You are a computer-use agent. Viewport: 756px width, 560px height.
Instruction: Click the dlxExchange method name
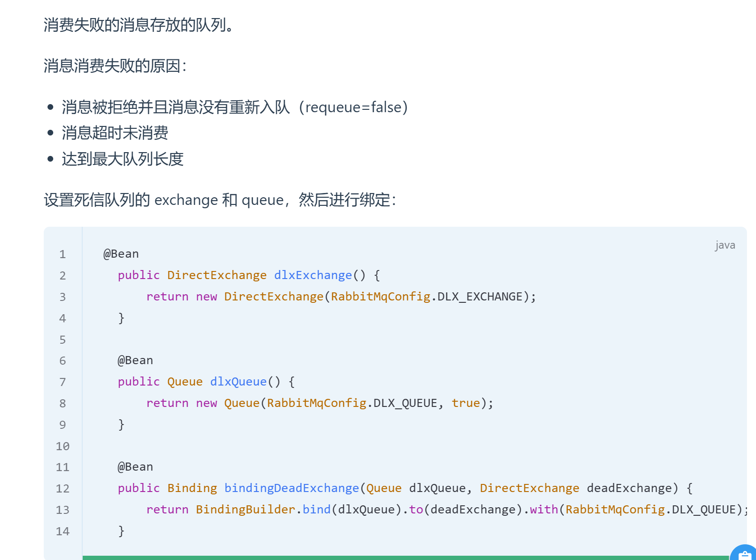pyautogui.click(x=313, y=275)
